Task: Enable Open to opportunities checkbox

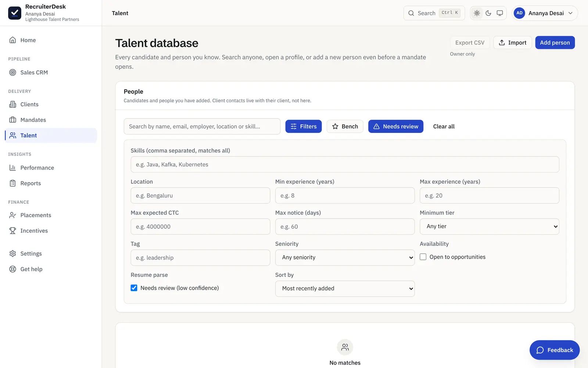Action: [423, 257]
